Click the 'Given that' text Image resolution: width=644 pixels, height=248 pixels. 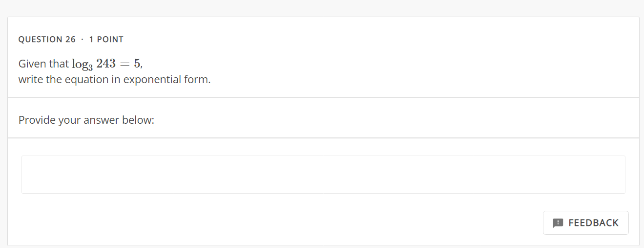click(43, 64)
